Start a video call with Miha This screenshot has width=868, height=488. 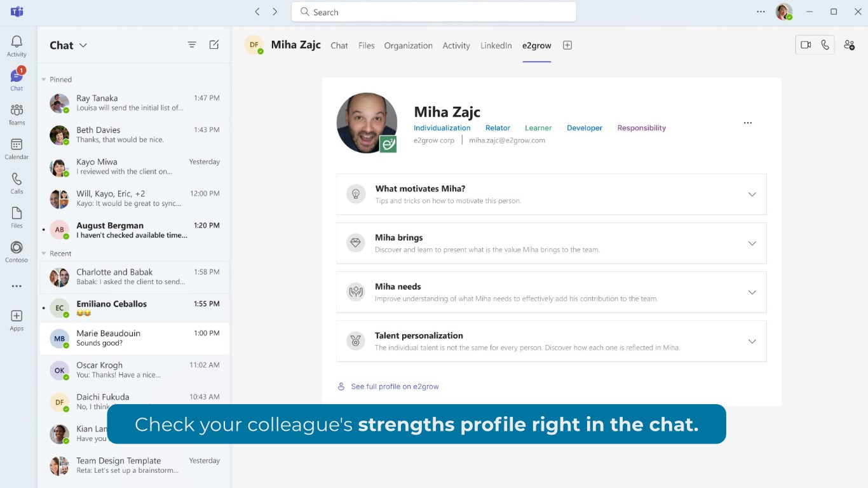click(x=806, y=45)
